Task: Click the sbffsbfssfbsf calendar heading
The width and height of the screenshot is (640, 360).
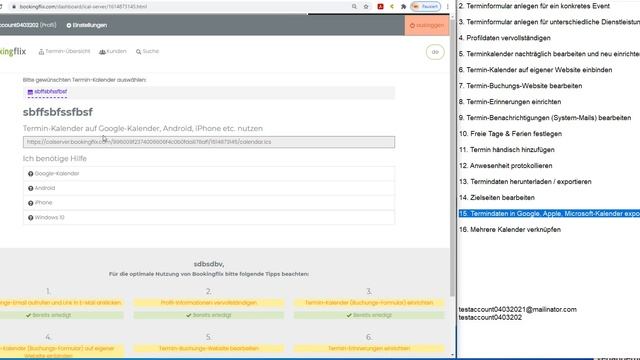Action: 58,112
